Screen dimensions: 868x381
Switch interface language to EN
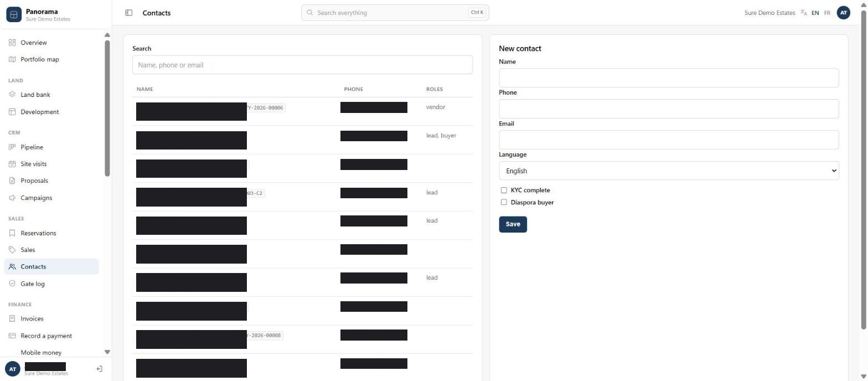pyautogui.click(x=815, y=13)
